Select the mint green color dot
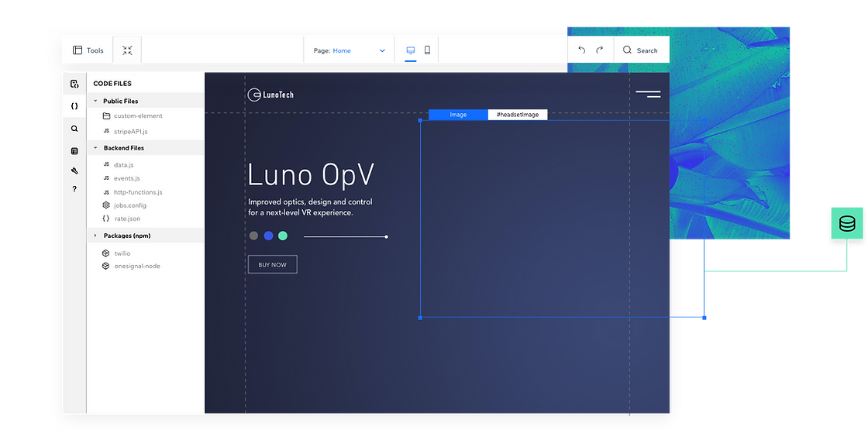The image size is (868, 434). (283, 236)
